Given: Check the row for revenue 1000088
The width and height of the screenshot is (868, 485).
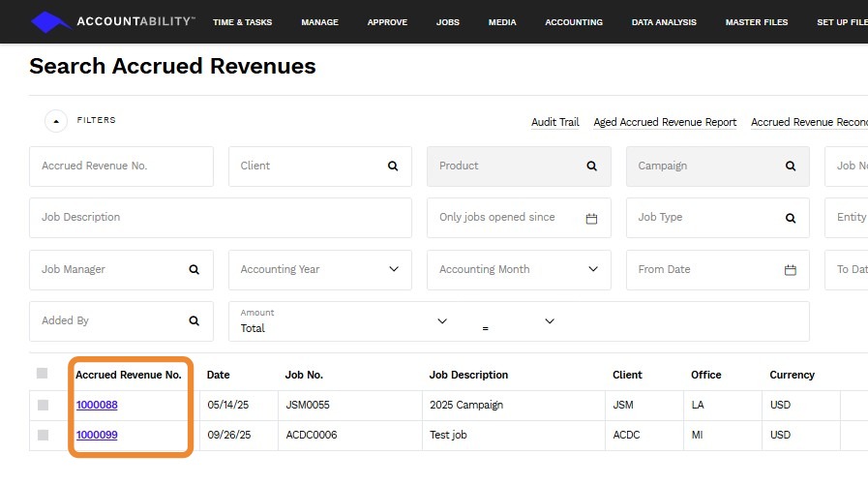Looking at the screenshot, I should 43,406.
